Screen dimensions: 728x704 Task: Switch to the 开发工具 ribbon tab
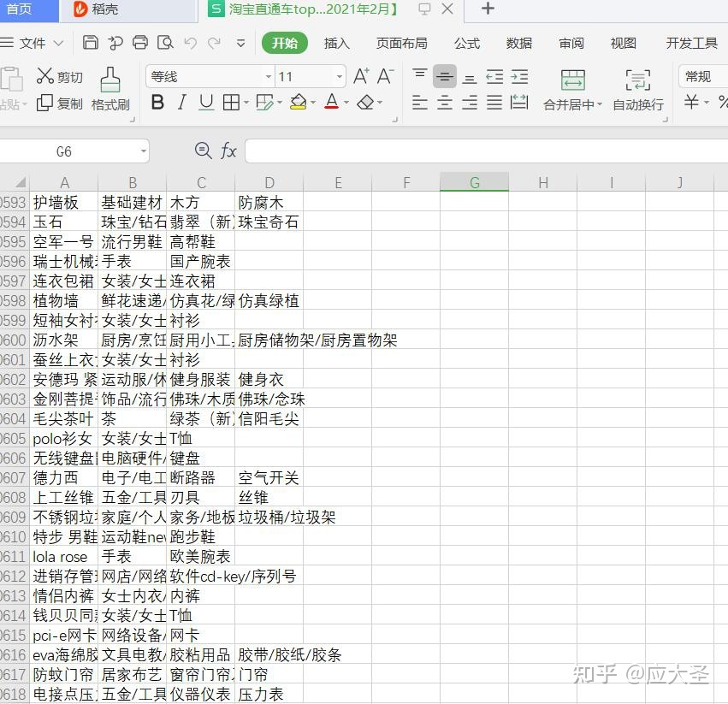click(x=692, y=43)
